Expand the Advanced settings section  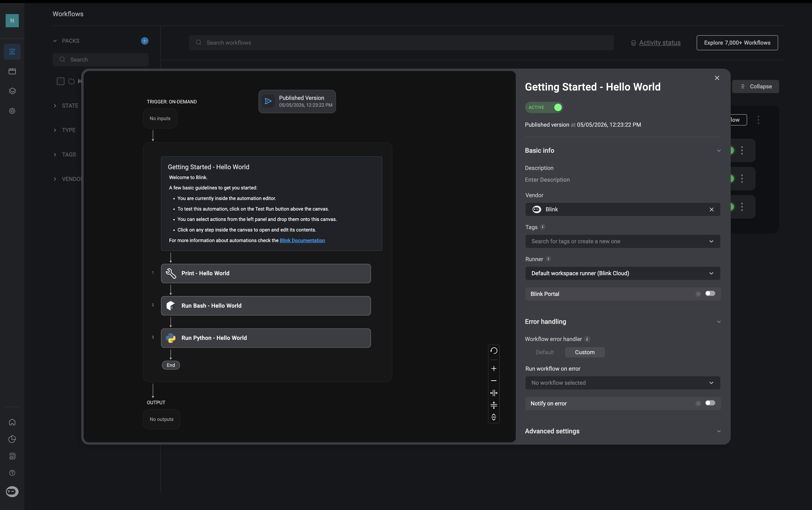tap(718, 432)
